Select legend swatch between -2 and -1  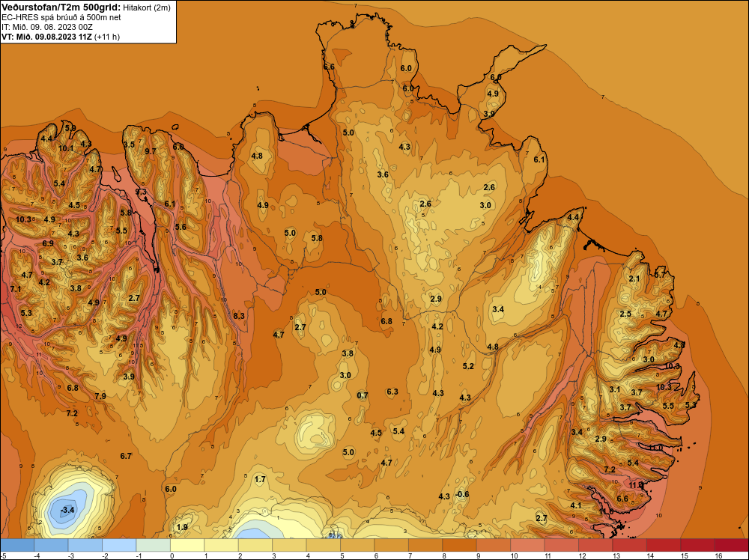click(119, 545)
